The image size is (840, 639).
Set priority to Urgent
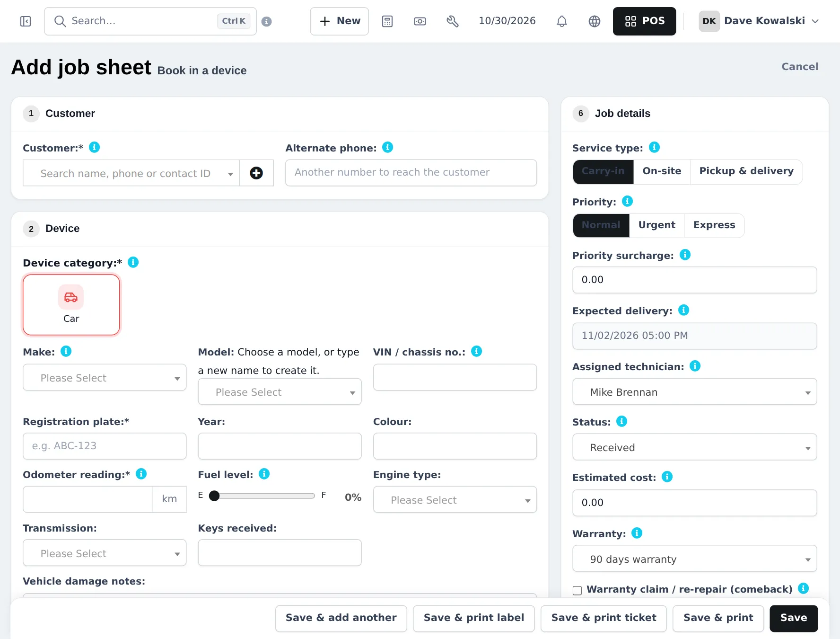tap(657, 225)
